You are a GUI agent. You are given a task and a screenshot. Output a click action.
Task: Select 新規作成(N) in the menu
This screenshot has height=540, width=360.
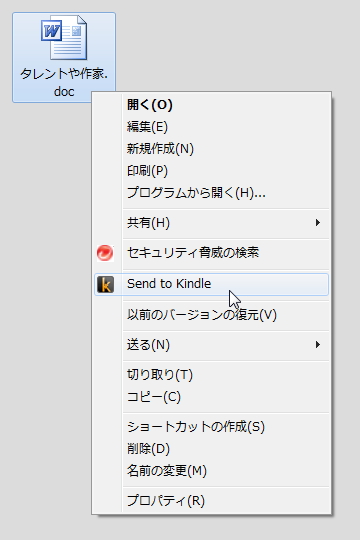tap(211, 149)
